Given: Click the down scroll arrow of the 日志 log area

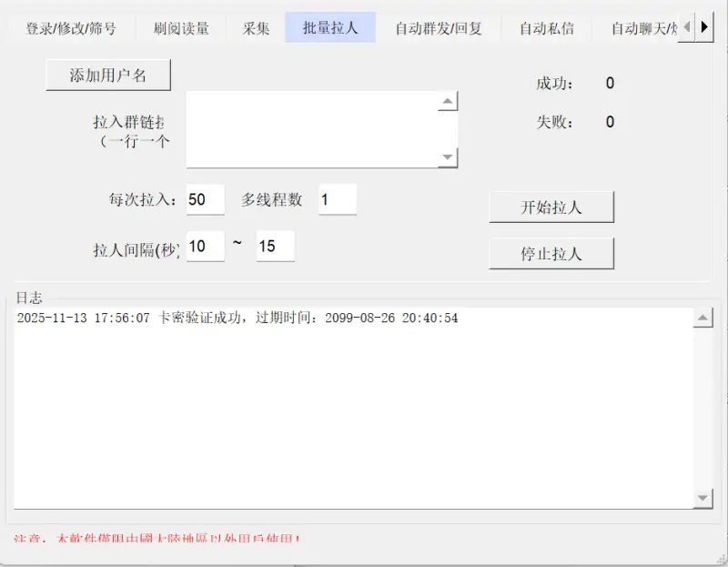Looking at the screenshot, I should 702,499.
